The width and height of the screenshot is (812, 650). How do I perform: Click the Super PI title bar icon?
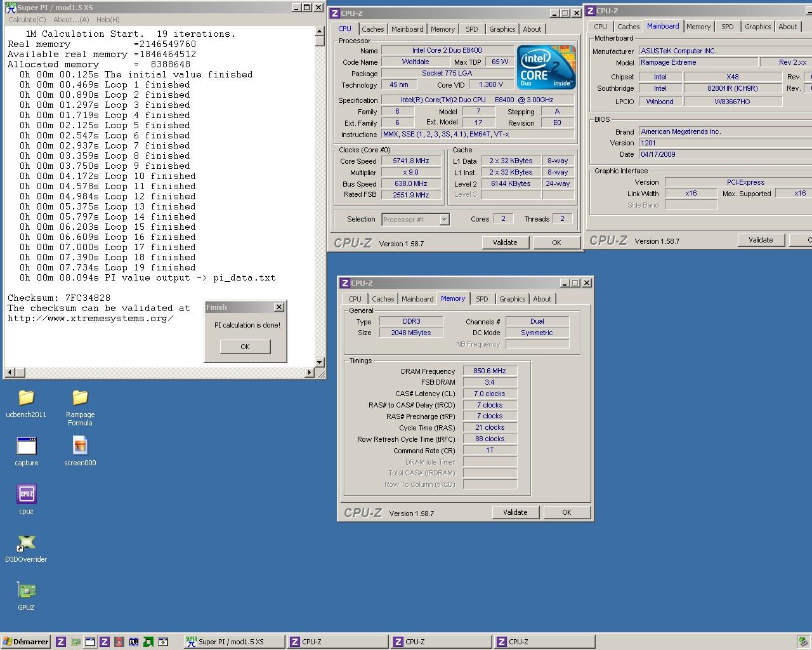pyautogui.click(x=10, y=7)
